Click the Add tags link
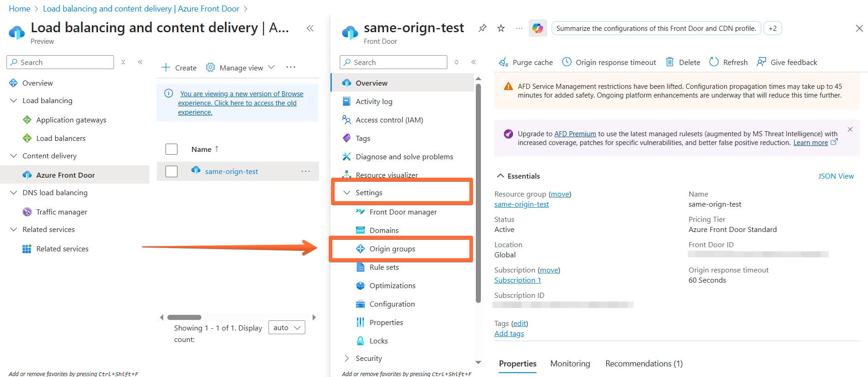This screenshot has height=377, width=868. pos(509,333)
